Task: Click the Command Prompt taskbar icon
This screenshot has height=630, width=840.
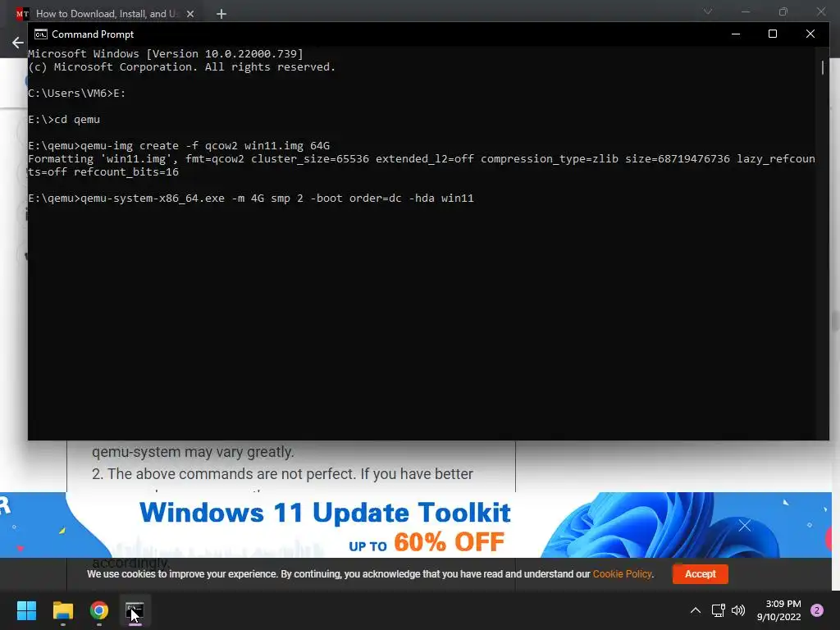Action: click(135, 610)
